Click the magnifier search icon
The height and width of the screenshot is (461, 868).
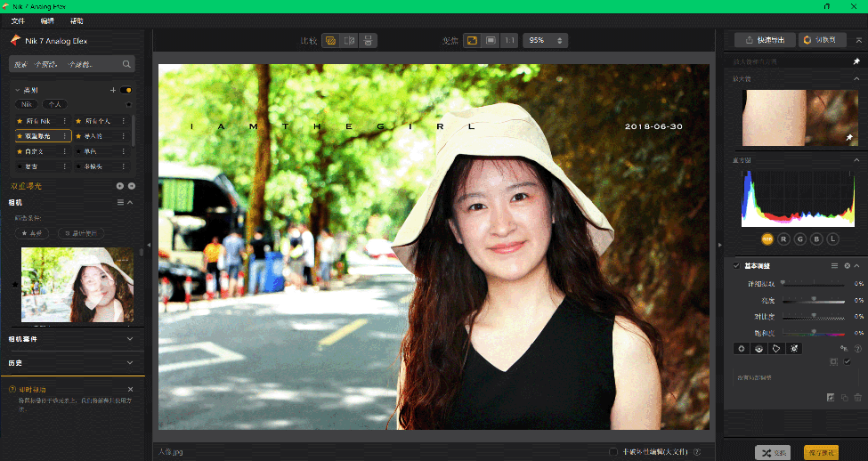(x=126, y=64)
